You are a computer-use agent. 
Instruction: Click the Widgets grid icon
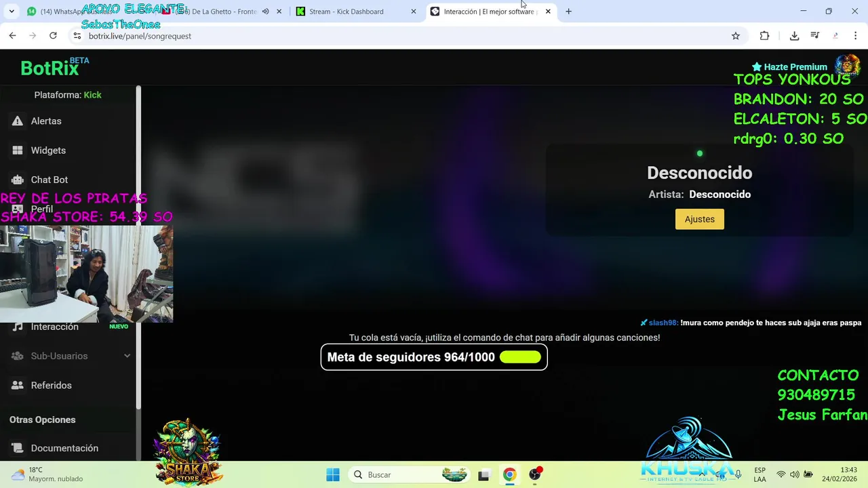(18, 150)
